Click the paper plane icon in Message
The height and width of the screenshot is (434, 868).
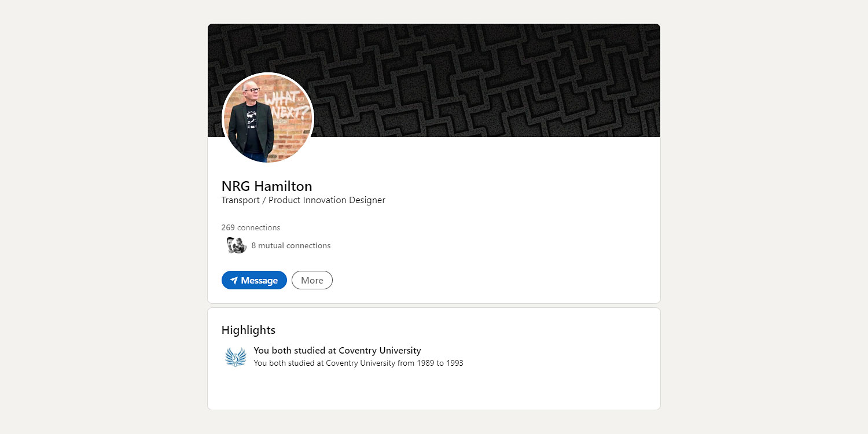point(234,281)
